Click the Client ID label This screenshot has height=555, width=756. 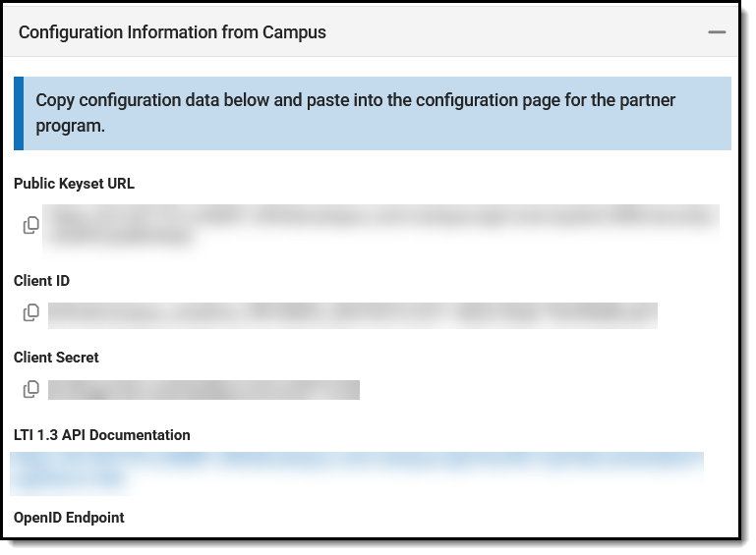(41, 281)
